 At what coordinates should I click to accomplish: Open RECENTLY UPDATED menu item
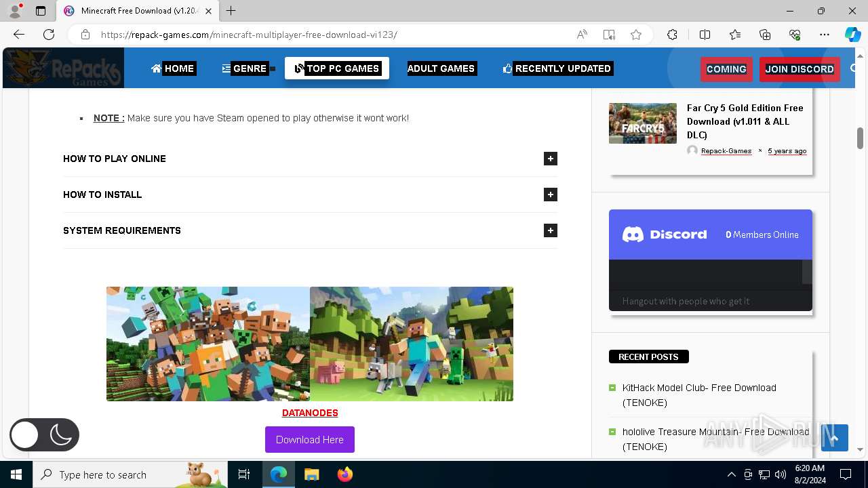point(557,68)
